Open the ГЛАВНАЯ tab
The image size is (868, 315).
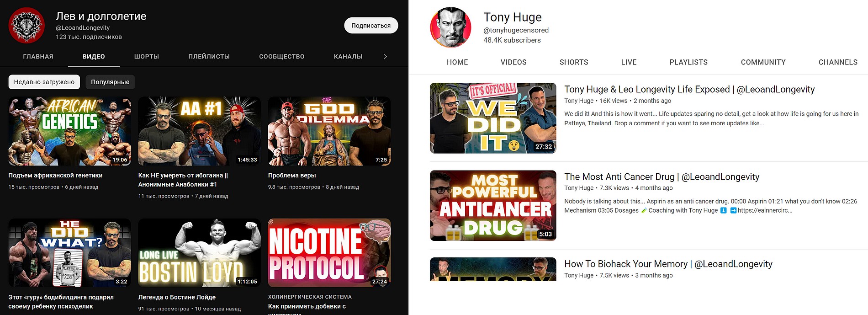point(38,57)
